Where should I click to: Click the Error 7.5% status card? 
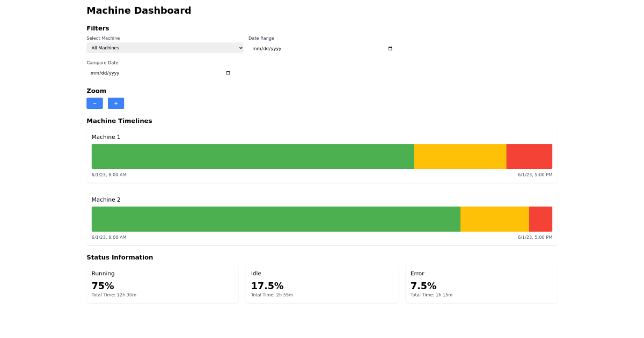(x=481, y=283)
